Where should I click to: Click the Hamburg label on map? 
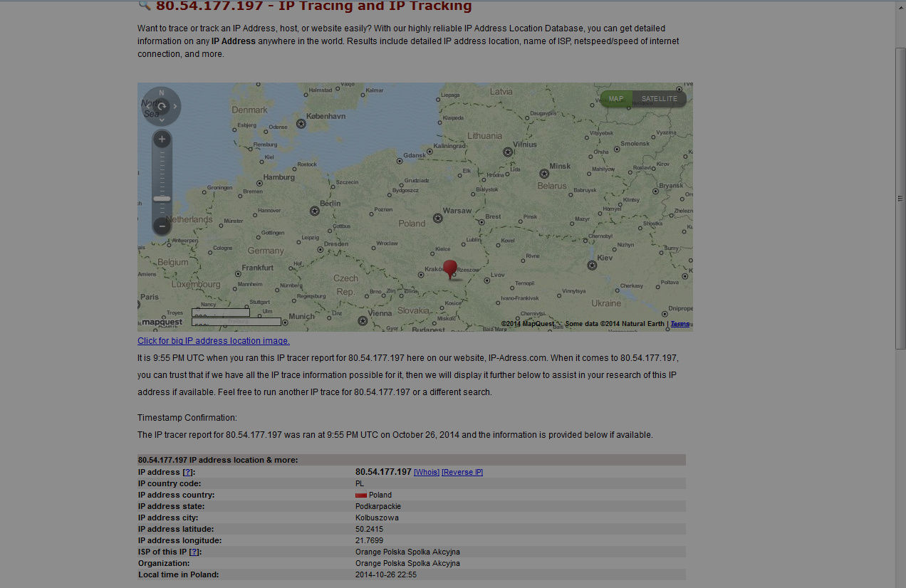coord(278,177)
